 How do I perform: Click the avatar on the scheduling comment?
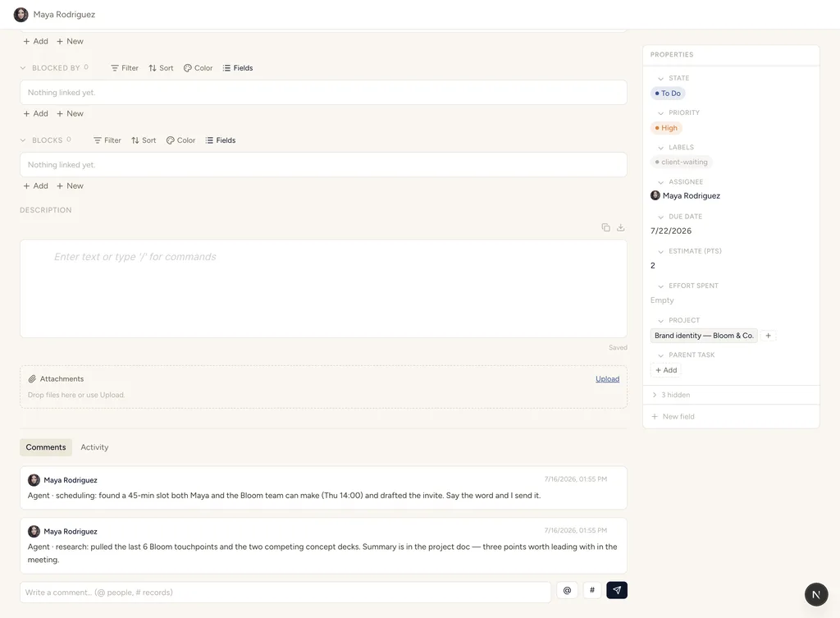tap(34, 480)
